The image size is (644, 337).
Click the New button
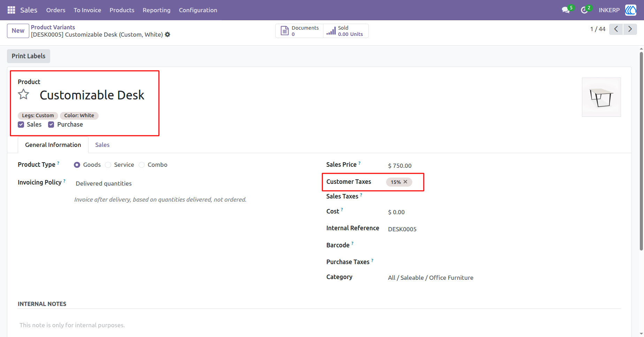[18, 31]
